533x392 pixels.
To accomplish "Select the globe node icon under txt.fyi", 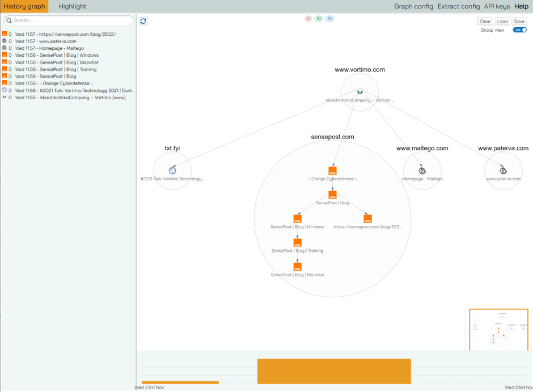I will point(172,170).
